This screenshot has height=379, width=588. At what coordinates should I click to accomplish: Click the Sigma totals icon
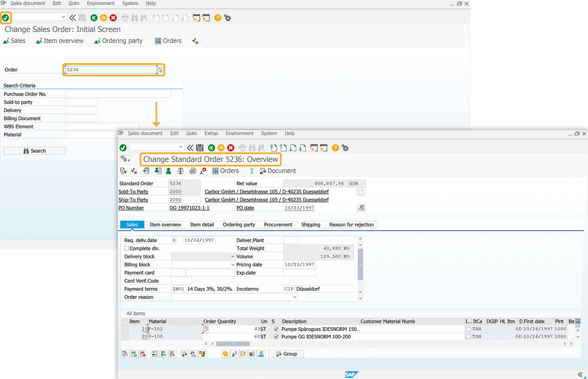click(x=252, y=171)
